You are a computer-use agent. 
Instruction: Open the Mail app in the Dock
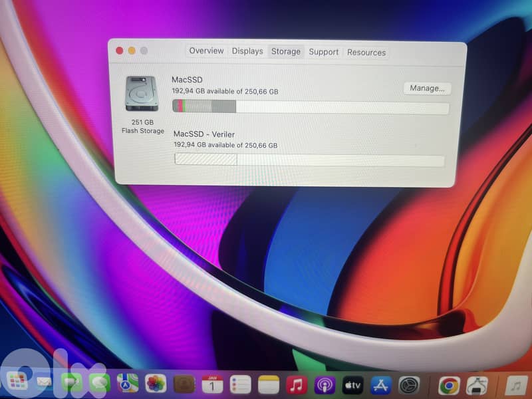coord(44,382)
